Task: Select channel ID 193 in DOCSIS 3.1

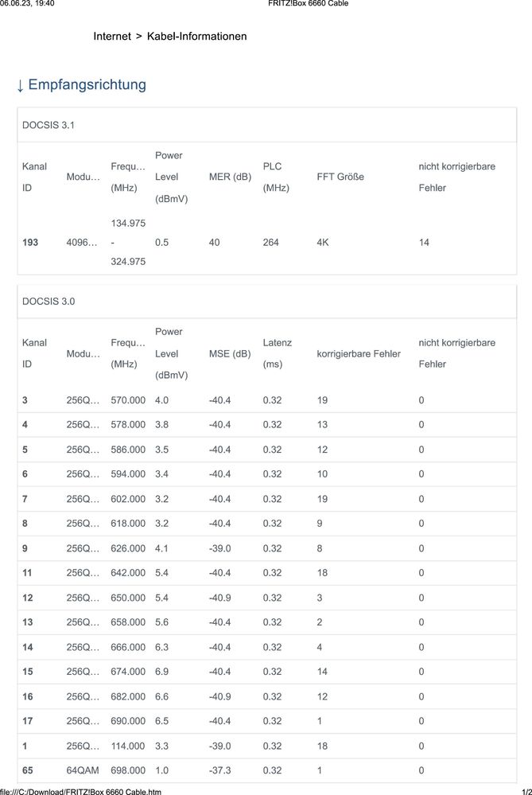Action: point(29,242)
